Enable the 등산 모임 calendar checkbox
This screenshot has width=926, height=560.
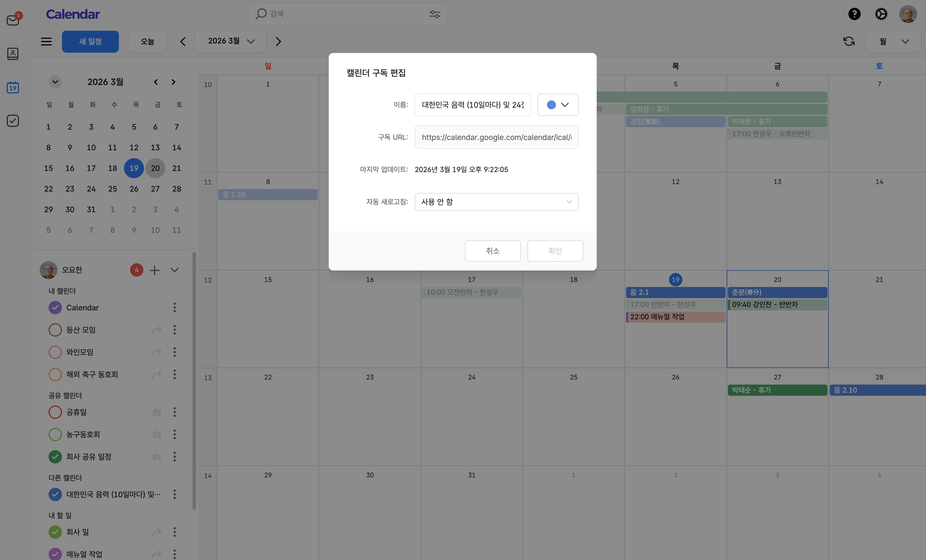[x=55, y=330]
